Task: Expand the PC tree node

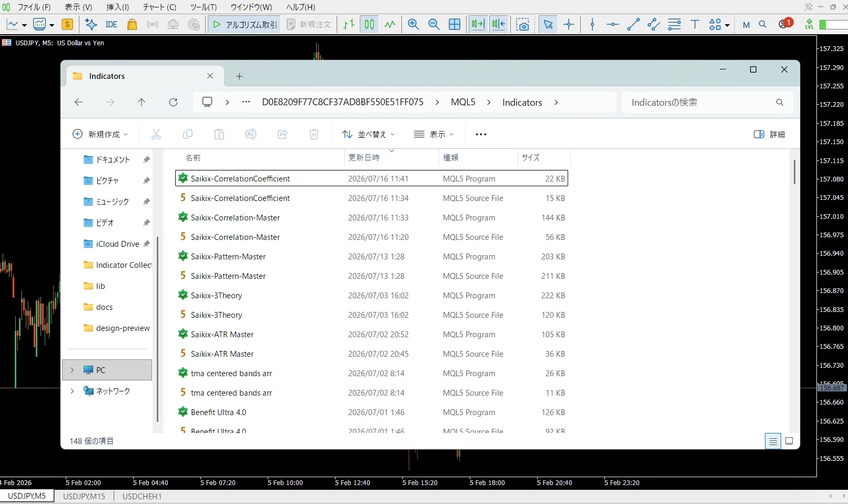Action: coord(72,370)
